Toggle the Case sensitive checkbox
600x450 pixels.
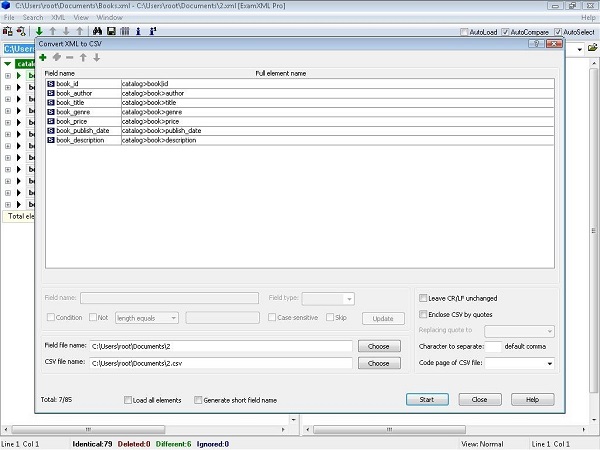(x=272, y=317)
